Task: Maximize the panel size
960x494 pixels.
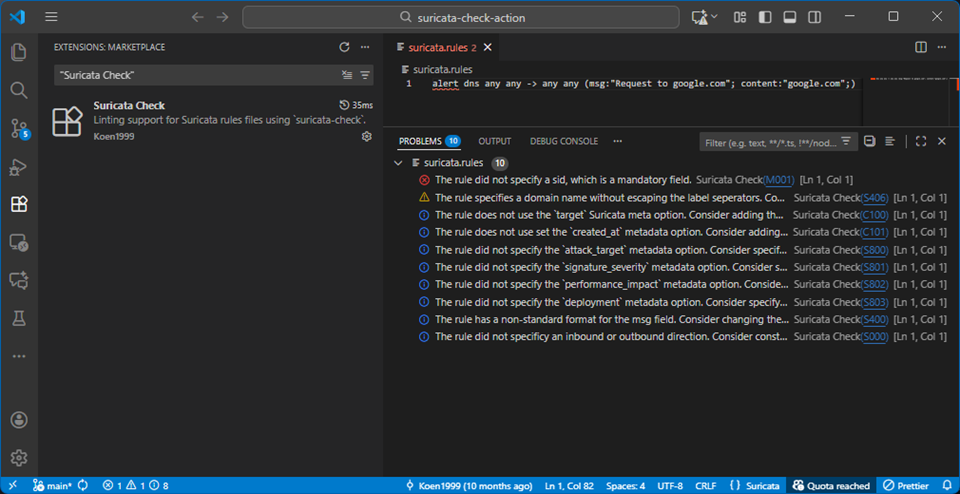Action: click(x=921, y=141)
